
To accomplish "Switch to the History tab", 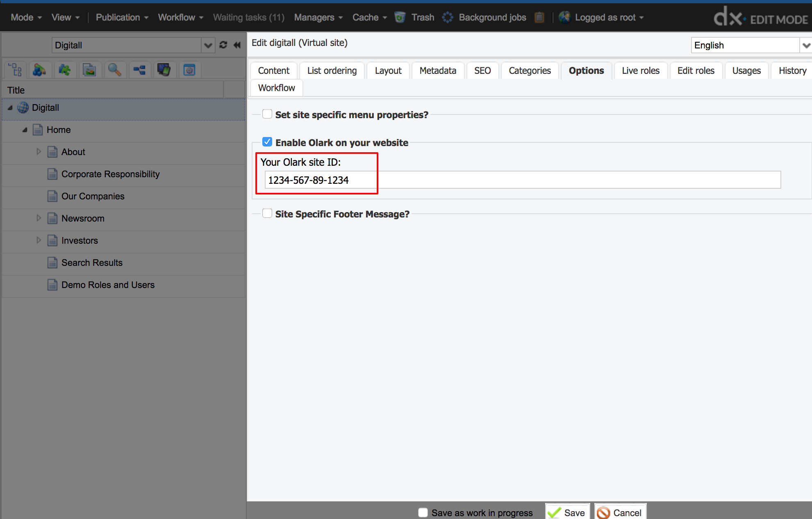I will [x=792, y=71].
